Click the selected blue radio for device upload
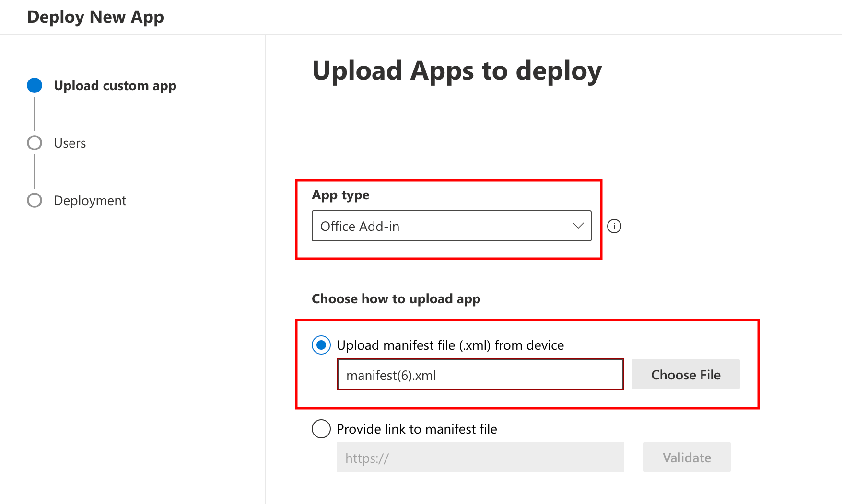 click(321, 345)
